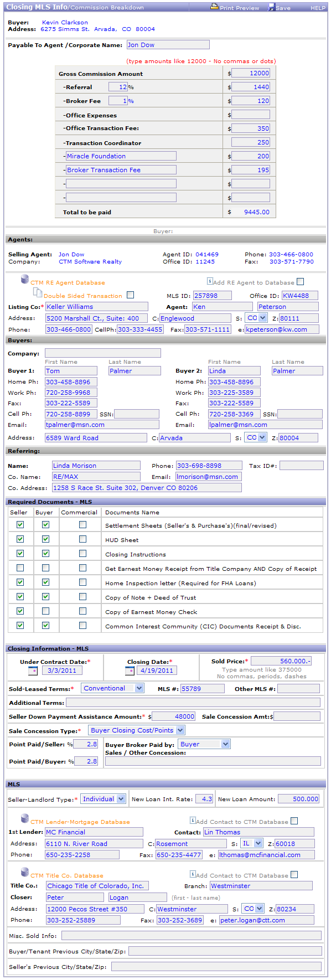Click Seller's Previous City/State/Zip field

[x=216, y=967]
